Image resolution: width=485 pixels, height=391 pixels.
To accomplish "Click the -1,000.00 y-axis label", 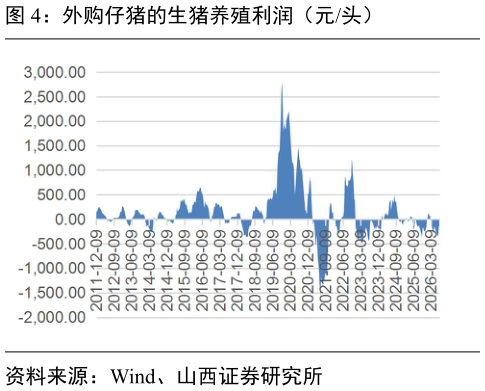I will (x=52, y=268).
